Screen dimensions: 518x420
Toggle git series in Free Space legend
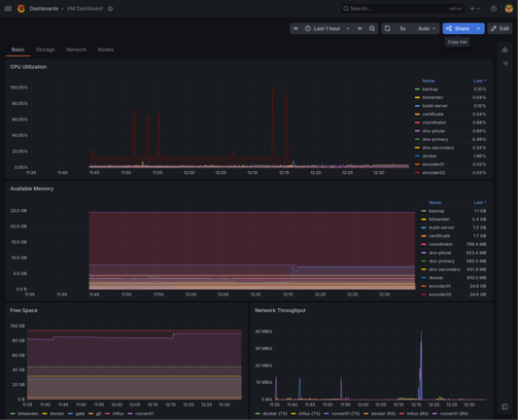click(98, 414)
